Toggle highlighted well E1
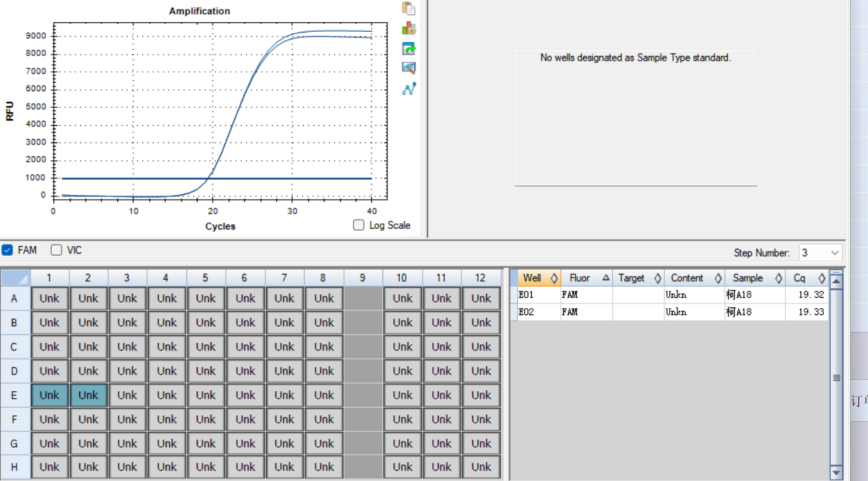This screenshot has width=868, height=481. point(50,395)
